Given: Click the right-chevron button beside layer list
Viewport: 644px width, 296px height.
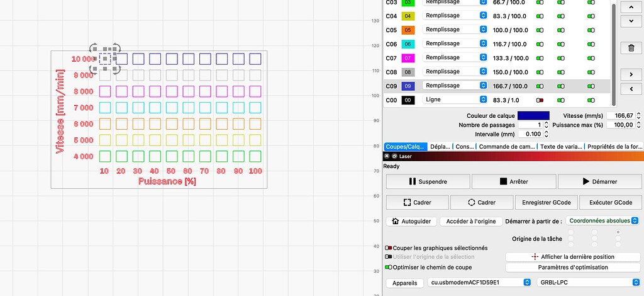Looking at the screenshot, I should click(631, 74).
